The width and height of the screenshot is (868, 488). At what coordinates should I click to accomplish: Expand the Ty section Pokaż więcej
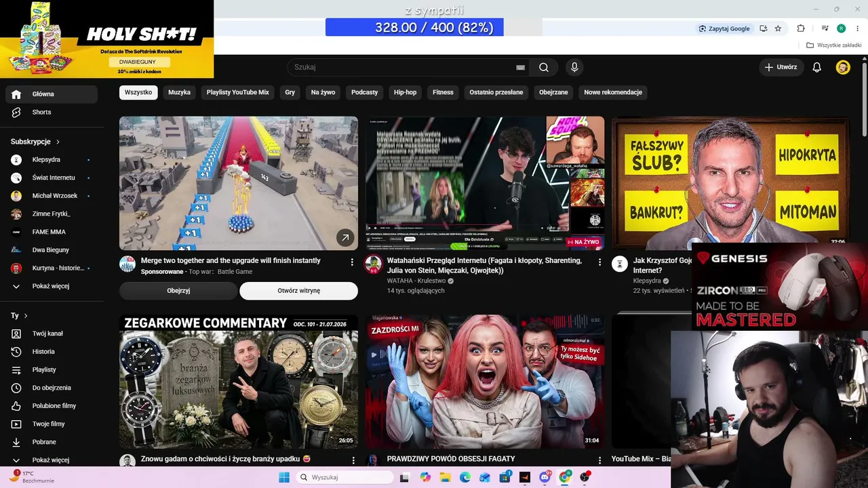pyautogui.click(x=51, y=460)
